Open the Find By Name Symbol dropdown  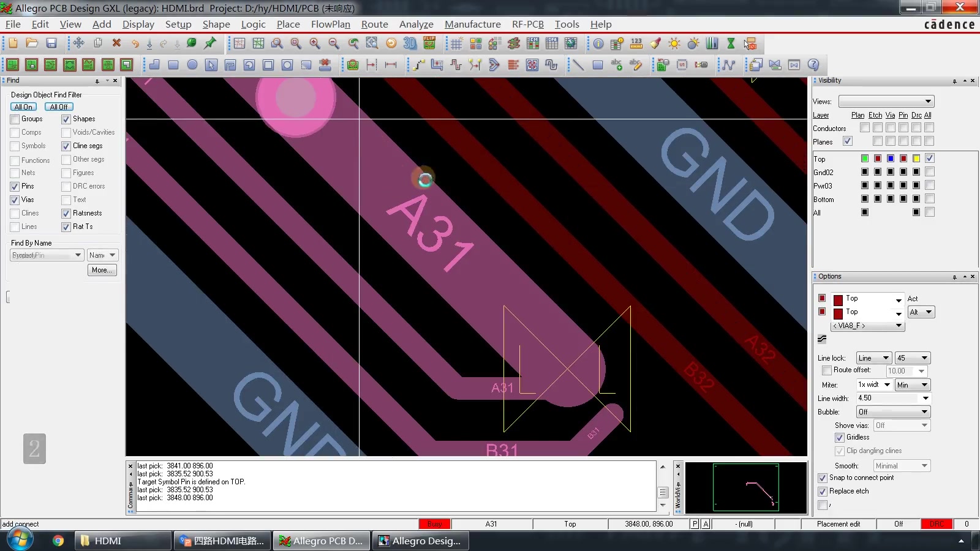(x=47, y=255)
